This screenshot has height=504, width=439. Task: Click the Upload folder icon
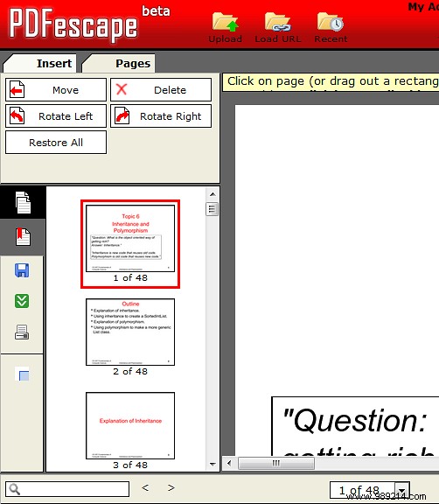[225, 22]
